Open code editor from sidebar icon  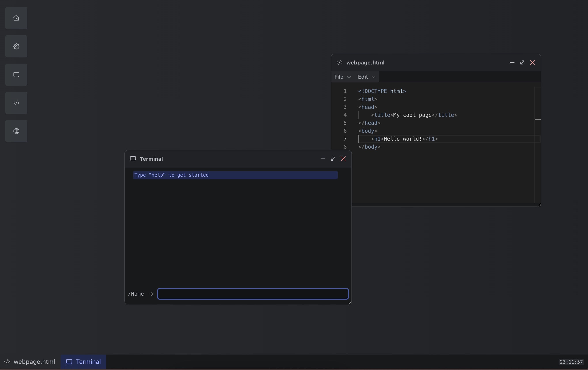[x=16, y=103]
